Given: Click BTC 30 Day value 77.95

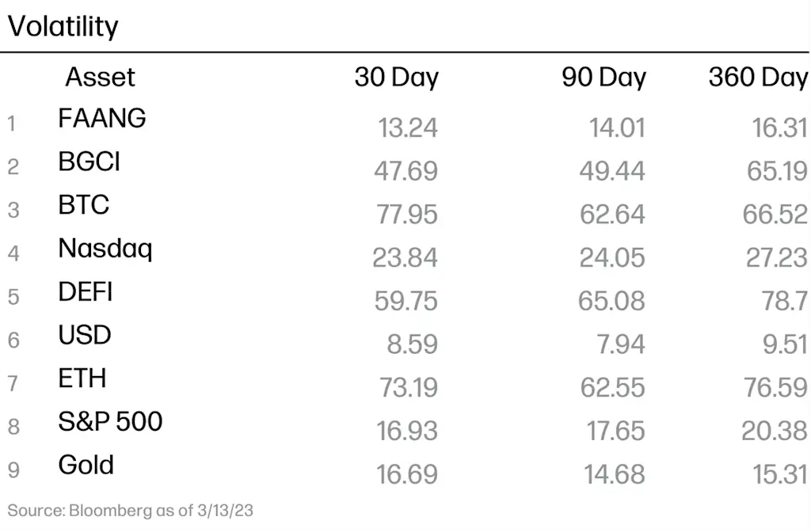Looking at the screenshot, I should 407,215.
